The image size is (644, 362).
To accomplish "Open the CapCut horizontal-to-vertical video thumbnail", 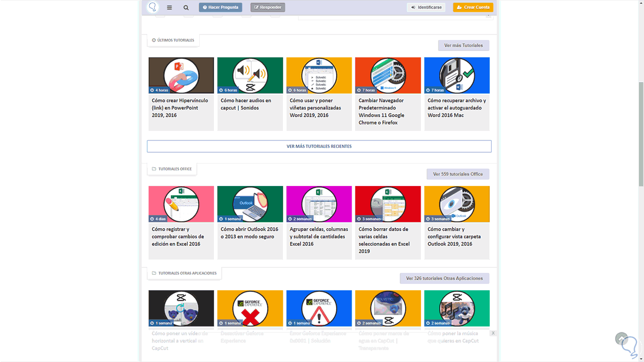I will pos(181,308).
